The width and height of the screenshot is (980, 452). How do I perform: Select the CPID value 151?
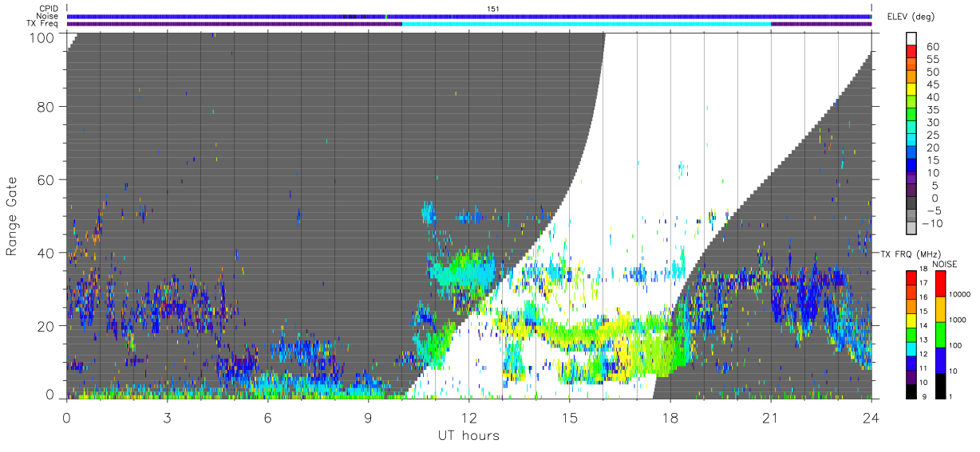click(493, 9)
